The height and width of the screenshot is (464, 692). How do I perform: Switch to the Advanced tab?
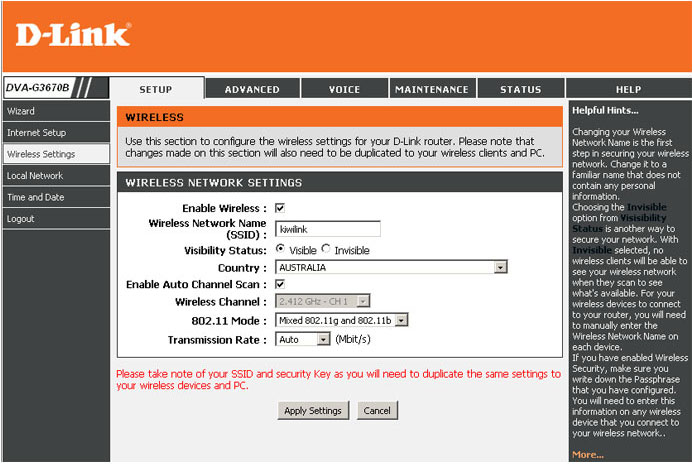252,89
